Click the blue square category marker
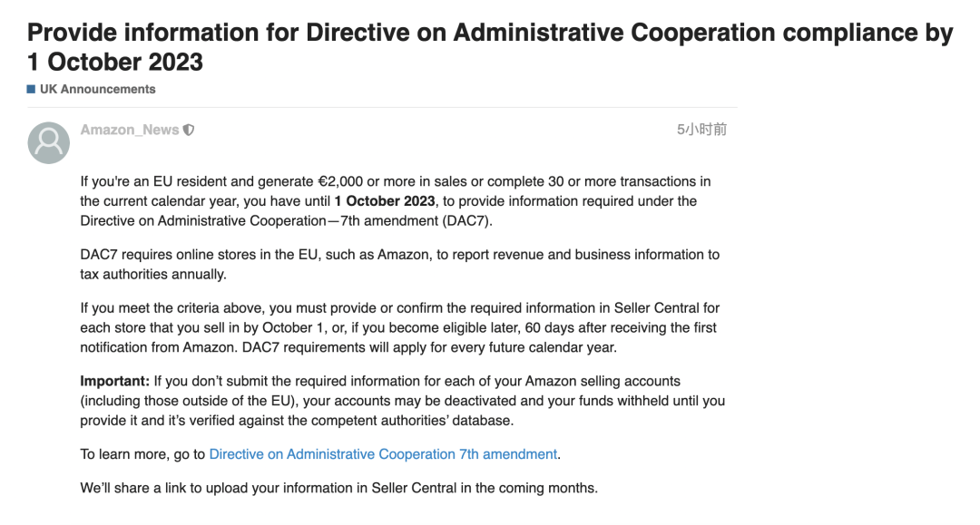980x525 pixels. coord(31,89)
